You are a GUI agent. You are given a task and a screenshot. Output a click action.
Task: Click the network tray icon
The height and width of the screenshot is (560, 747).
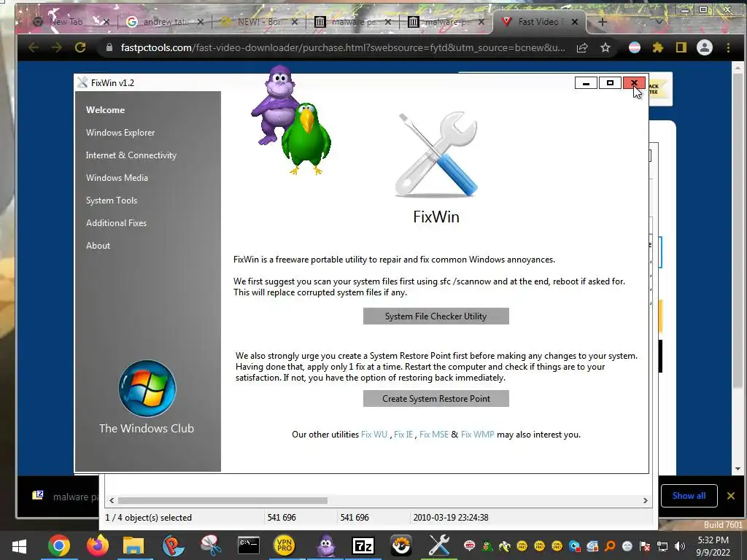click(x=662, y=546)
